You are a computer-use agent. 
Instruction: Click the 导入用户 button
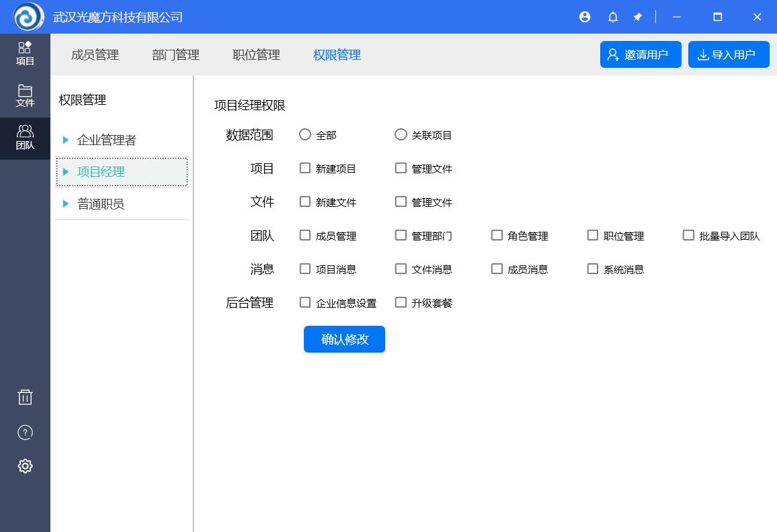(729, 54)
